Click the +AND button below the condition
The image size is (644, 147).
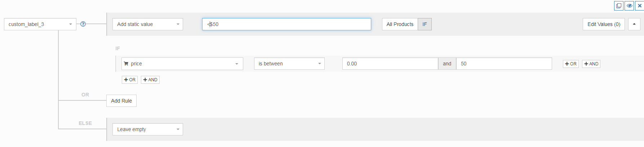coord(150,80)
